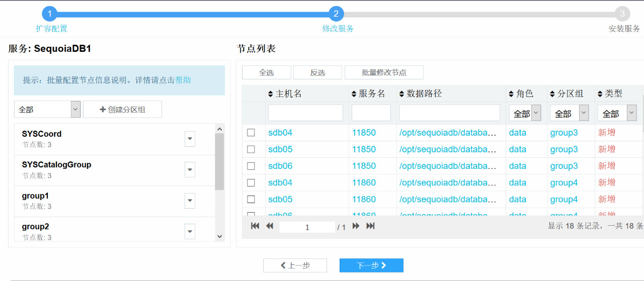Go to next page of node list

point(356,226)
